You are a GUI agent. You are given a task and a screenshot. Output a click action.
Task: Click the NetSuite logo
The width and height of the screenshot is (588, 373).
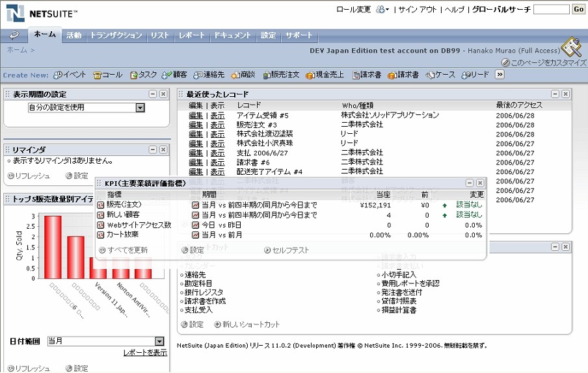(41, 14)
